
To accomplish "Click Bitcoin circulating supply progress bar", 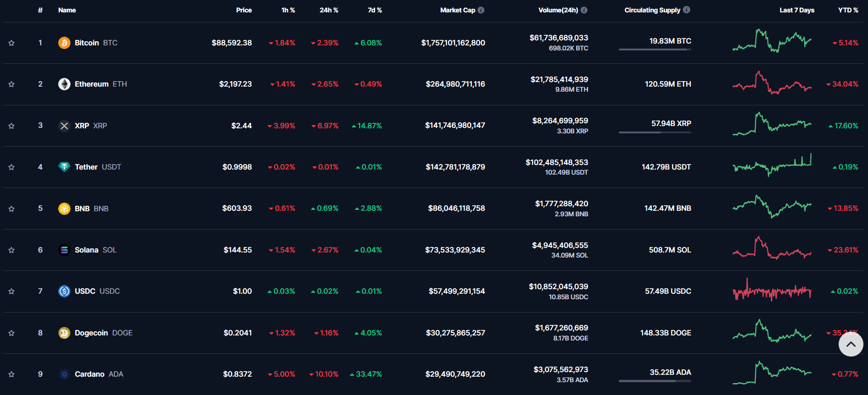I will click(x=655, y=49).
